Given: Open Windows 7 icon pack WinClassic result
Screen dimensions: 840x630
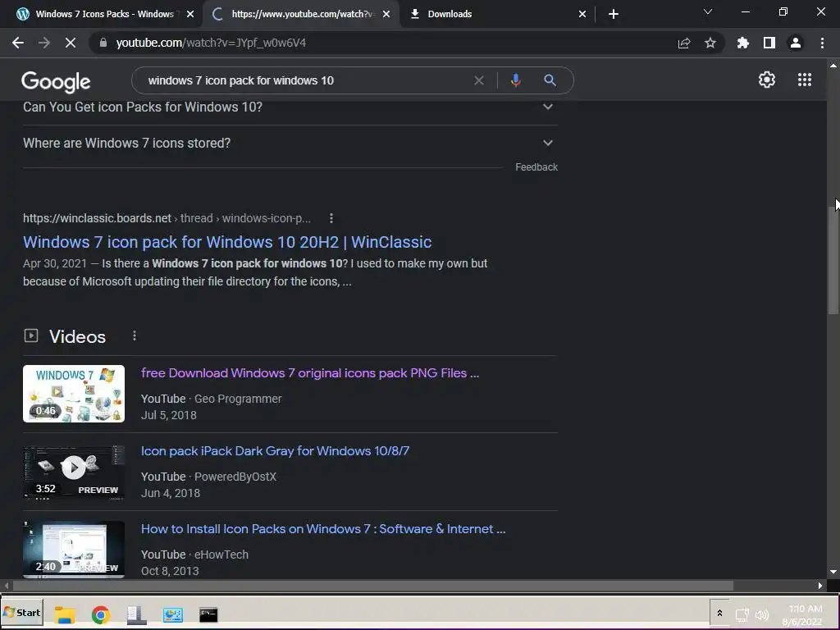Looking at the screenshot, I should [227, 242].
